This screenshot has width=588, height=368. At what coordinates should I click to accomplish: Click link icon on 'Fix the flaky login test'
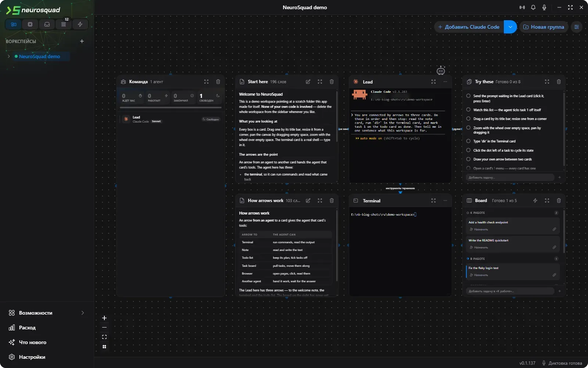pyautogui.click(x=554, y=275)
